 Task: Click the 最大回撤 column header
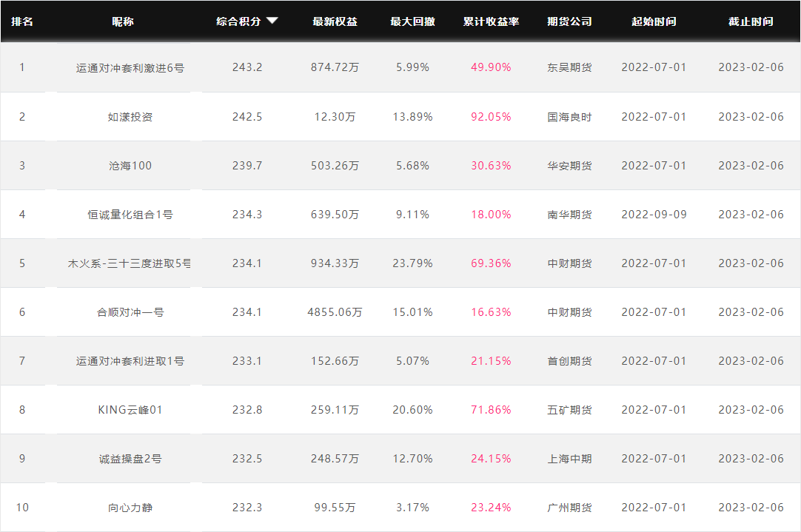(413, 21)
